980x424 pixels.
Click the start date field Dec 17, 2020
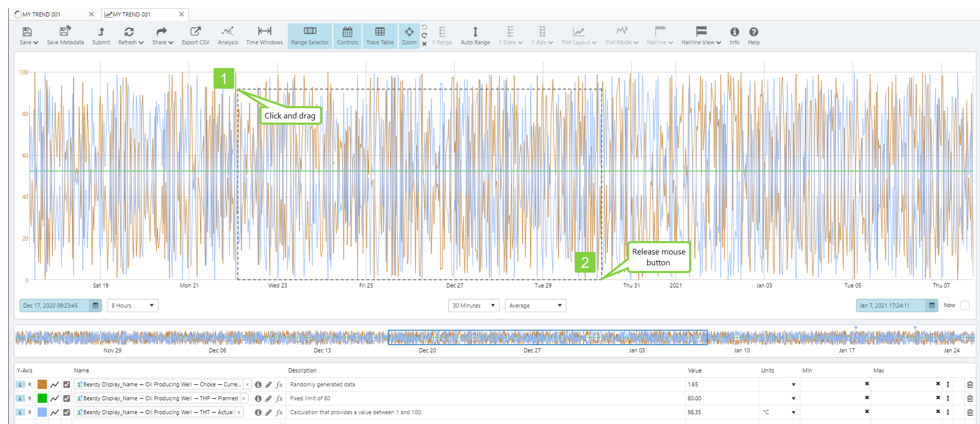click(x=55, y=306)
